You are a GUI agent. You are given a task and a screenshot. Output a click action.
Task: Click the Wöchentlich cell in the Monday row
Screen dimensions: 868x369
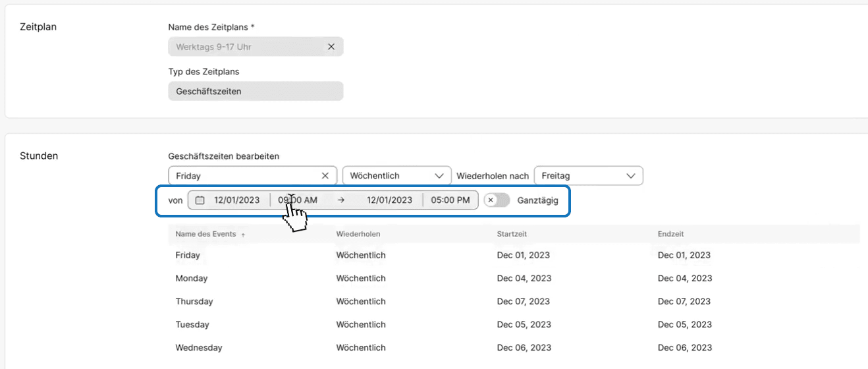[x=361, y=278]
